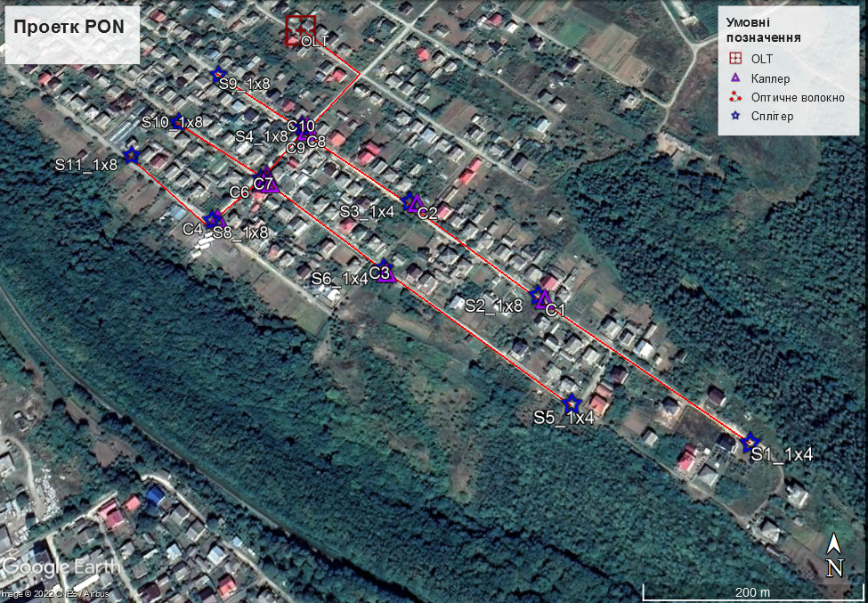
Task: Click the Проетк PON title box
Action: click(x=69, y=27)
